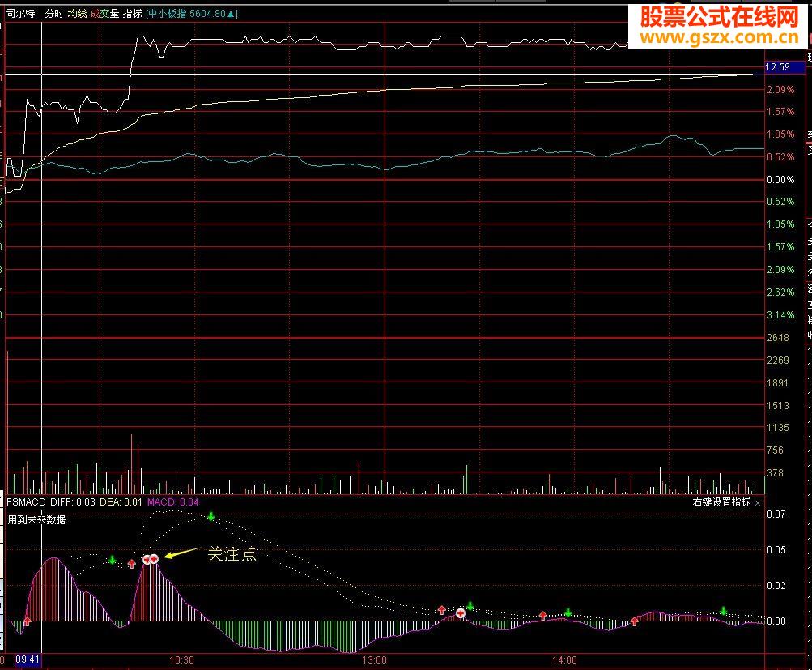Image resolution: width=812 pixels, height=670 pixels.
Task: Click the 0.07 MACD scale label
Action: 776,514
